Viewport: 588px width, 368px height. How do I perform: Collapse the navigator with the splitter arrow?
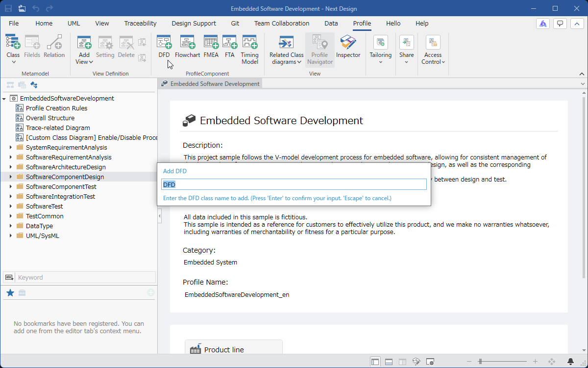coord(160,216)
